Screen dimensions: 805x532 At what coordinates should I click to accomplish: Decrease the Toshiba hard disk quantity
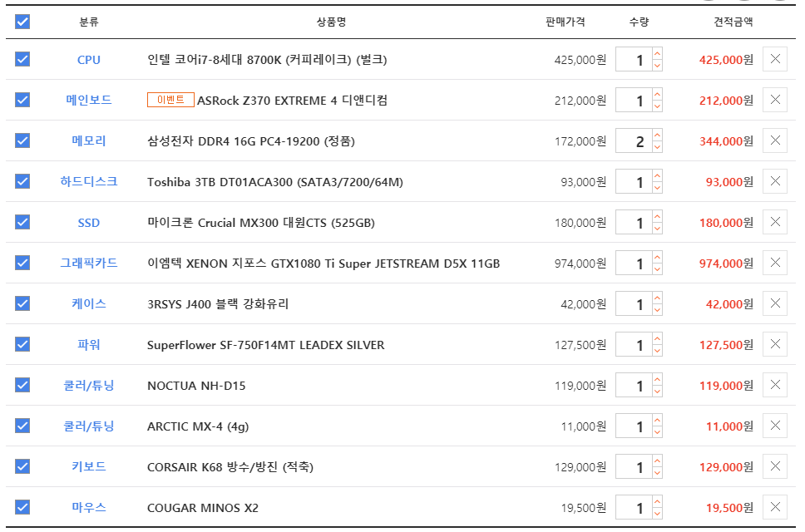click(x=657, y=187)
